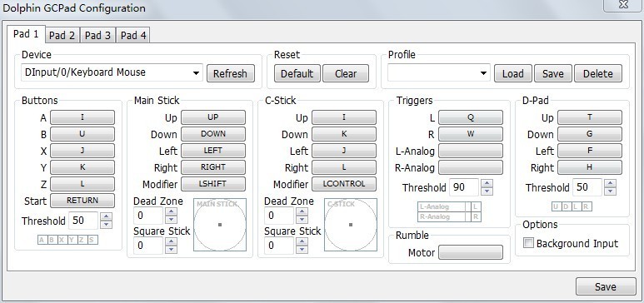644x303 pixels.
Task: Rebind D-Pad Down mapping
Action: 590,134
